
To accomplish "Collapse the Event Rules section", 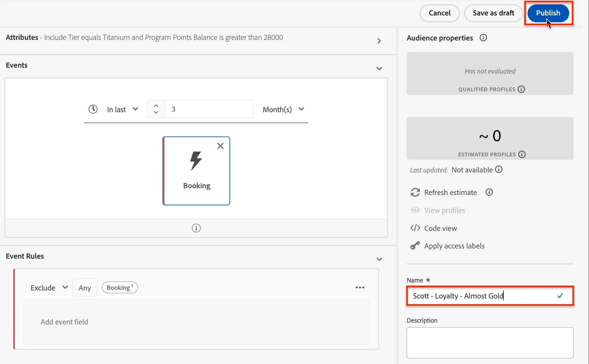I will pos(379,259).
